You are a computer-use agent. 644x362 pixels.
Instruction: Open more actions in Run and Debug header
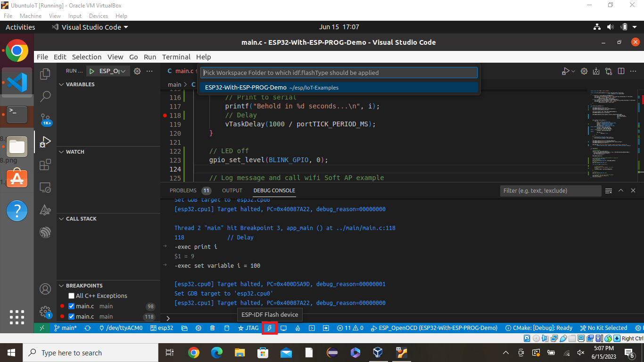point(149,71)
